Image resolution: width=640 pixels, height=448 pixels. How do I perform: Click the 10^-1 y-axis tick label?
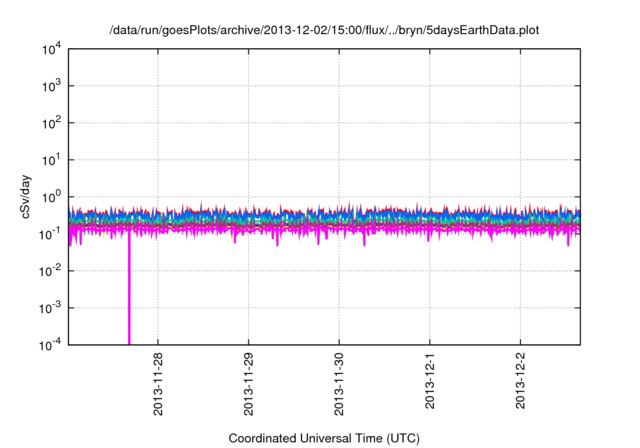click(x=50, y=235)
